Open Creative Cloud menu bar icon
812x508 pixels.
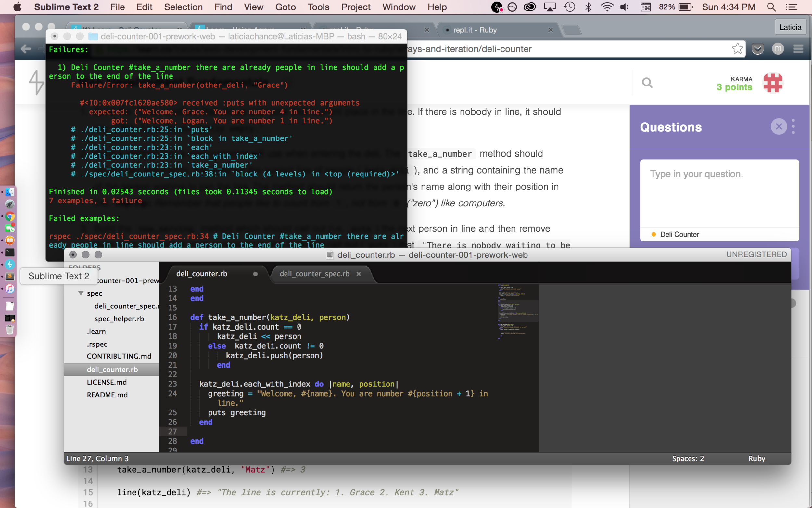pyautogui.click(x=530, y=7)
